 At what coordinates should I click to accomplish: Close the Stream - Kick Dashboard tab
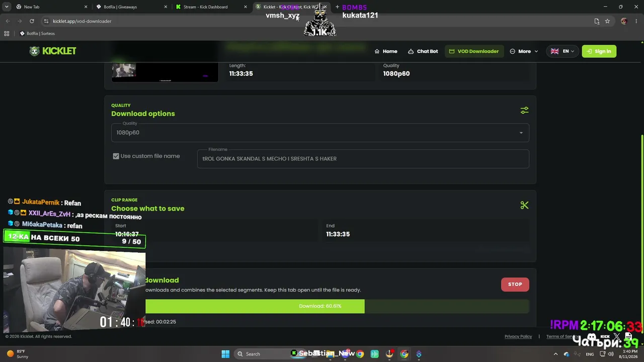(x=246, y=7)
